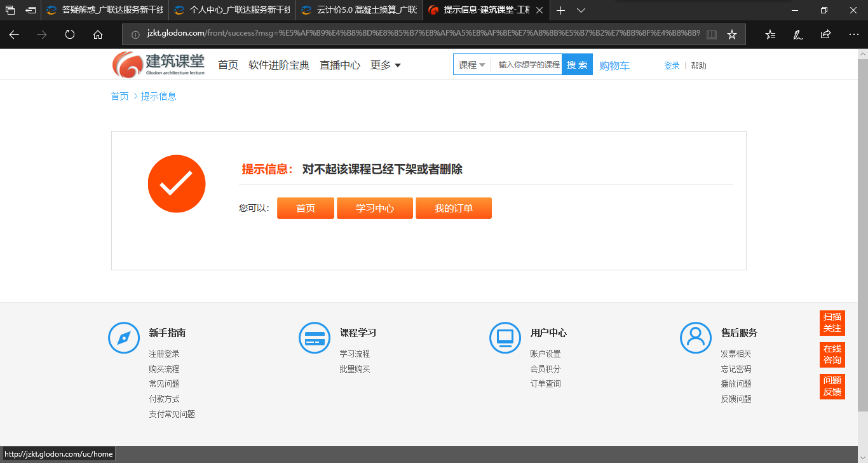Click the 售后服务 person icon
868x463 pixels.
tap(696, 338)
